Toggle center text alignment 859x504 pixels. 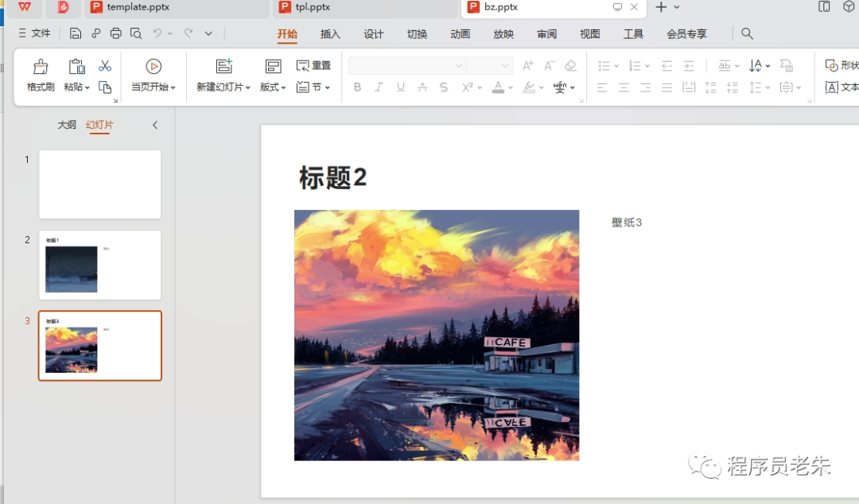(624, 87)
